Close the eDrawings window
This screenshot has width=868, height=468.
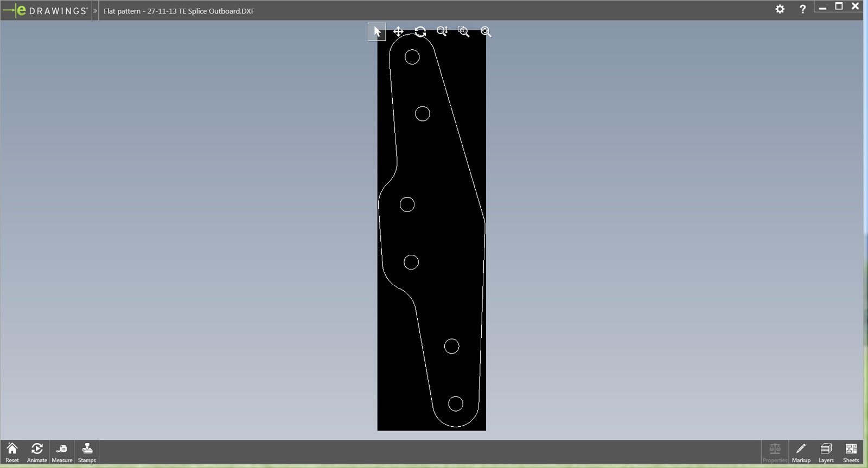(856, 7)
